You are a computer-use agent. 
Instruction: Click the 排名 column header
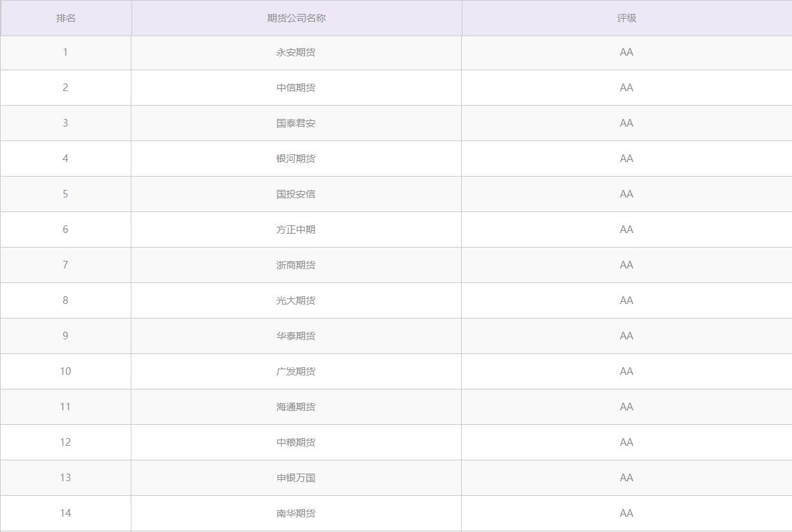coord(65,18)
